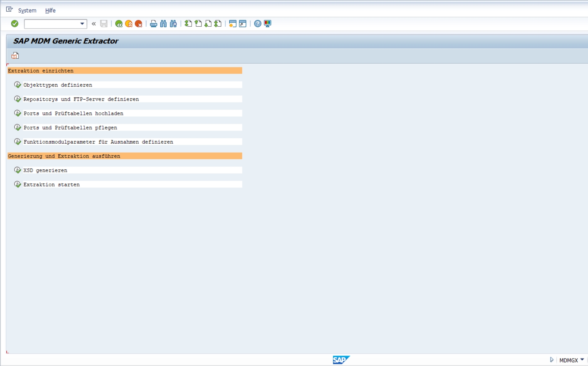Select Ports und Prüftabellen hochladen text
The width and height of the screenshot is (588, 366).
[73, 113]
